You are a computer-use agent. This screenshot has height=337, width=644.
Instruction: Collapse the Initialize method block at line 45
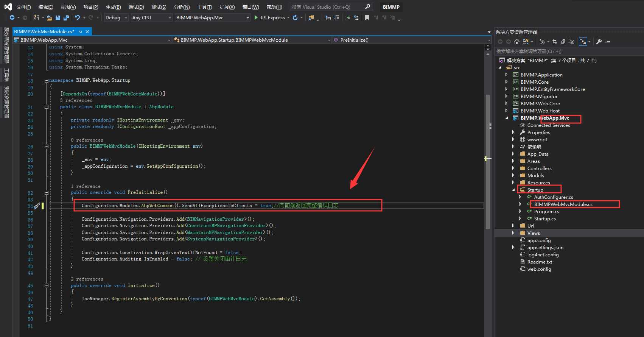(x=47, y=286)
